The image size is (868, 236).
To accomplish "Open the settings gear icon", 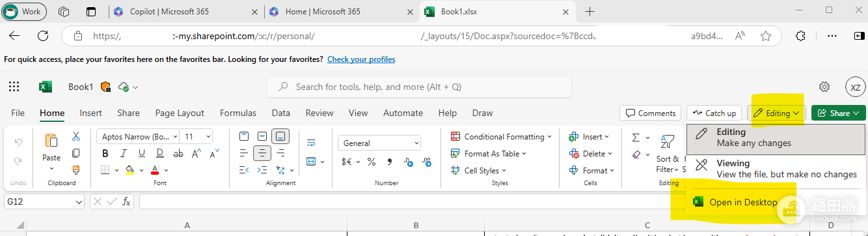I will [824, 87].
